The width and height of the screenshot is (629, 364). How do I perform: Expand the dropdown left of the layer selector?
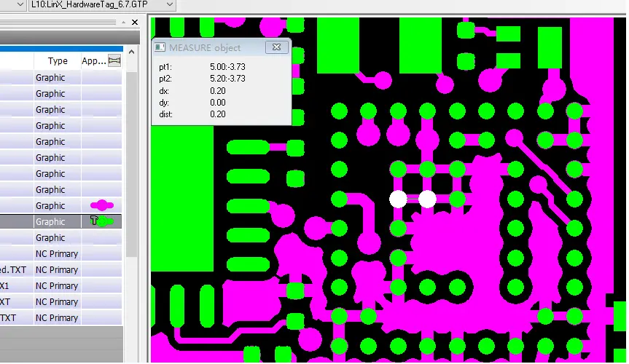tap(20, 4)
